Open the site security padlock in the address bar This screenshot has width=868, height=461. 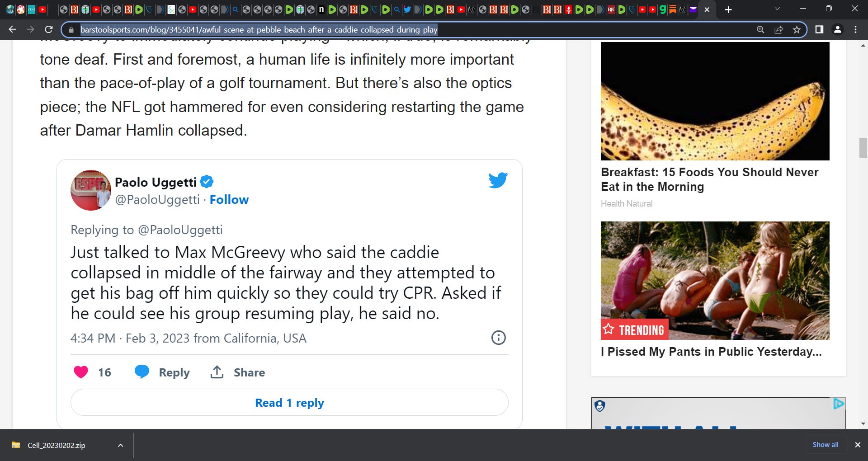[x=71, y=29]
